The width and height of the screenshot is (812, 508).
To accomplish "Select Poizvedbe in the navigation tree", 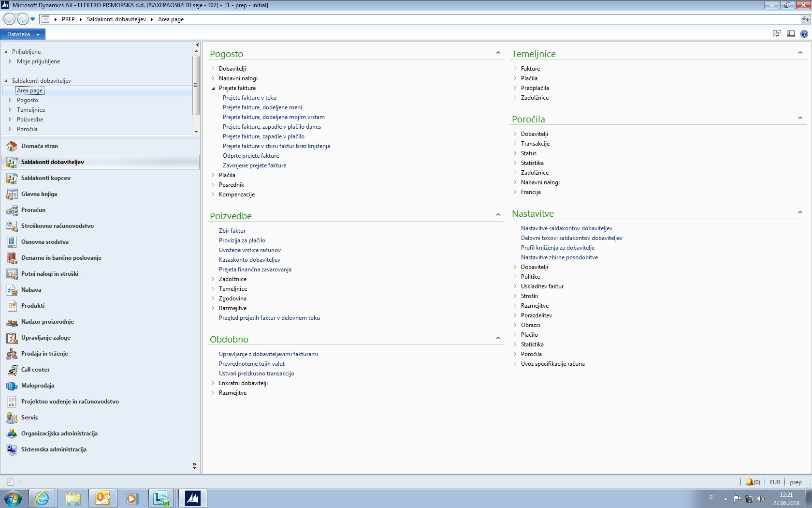I will tap(30, 120).
